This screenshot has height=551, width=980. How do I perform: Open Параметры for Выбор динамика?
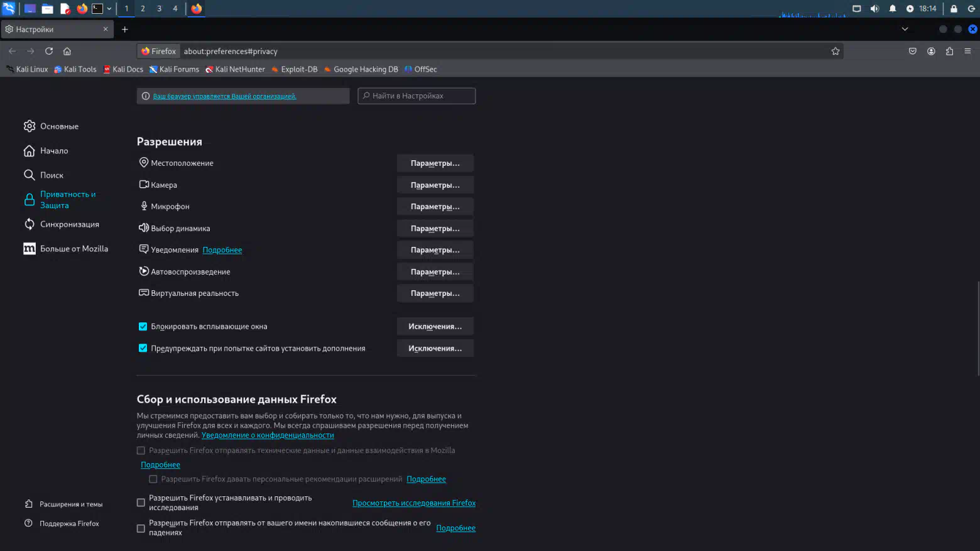pos(435,228)
